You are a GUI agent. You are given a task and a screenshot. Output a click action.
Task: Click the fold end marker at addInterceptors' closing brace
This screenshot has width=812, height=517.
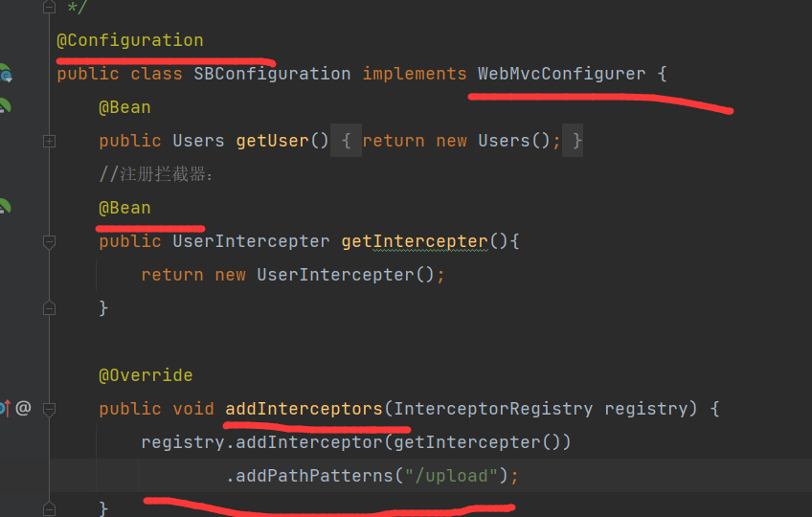[x=49, y=508]
